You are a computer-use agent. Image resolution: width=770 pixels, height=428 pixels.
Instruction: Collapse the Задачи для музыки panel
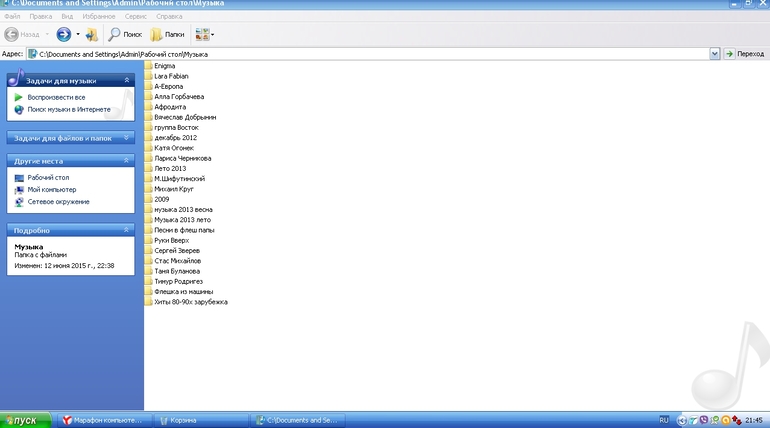[x=126, y=79]
